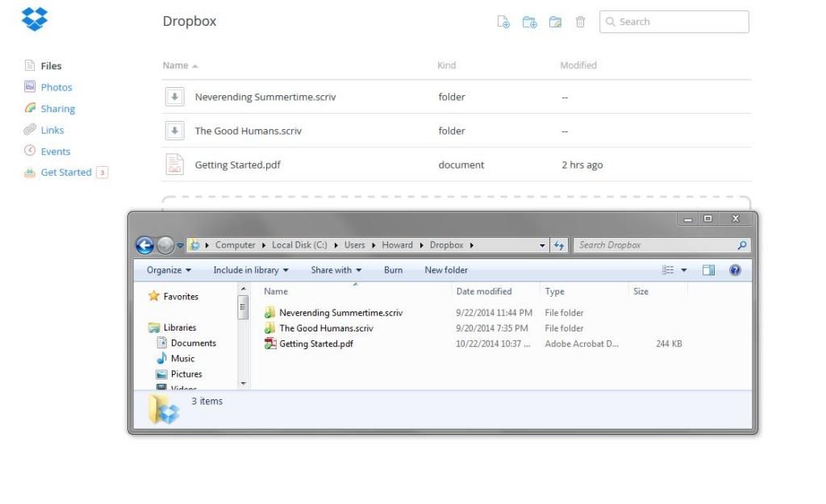Click the navigation pane scrollbar up arrow

[x=244, y=289]
